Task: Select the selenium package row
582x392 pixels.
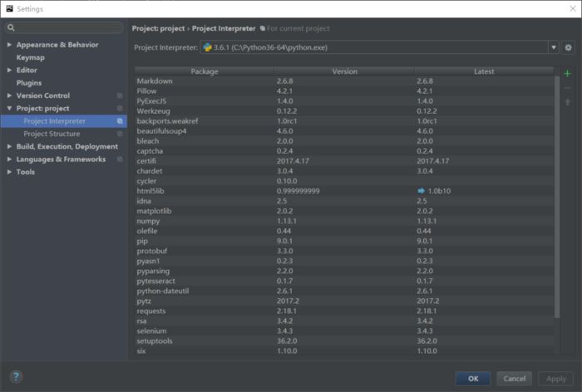Action: click(344, 331)
